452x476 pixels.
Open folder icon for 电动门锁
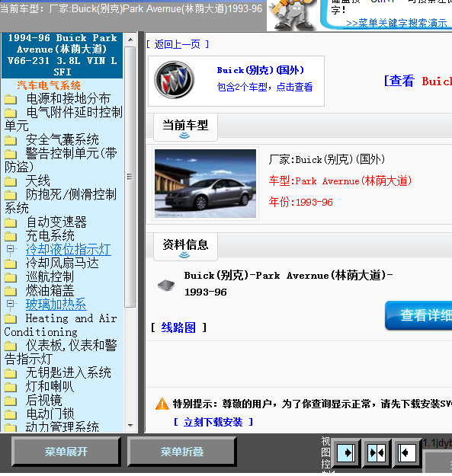pos(11,415)
